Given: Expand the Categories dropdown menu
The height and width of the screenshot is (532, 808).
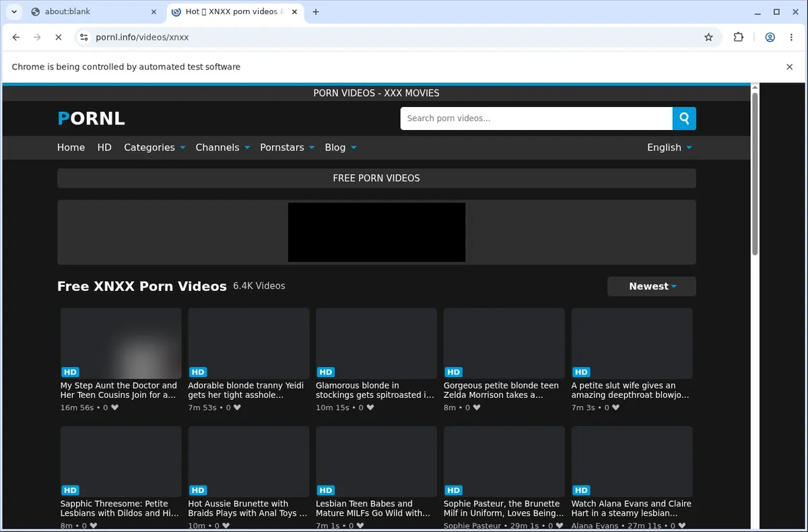Looking at the screenshot, I should click(154, 147).
